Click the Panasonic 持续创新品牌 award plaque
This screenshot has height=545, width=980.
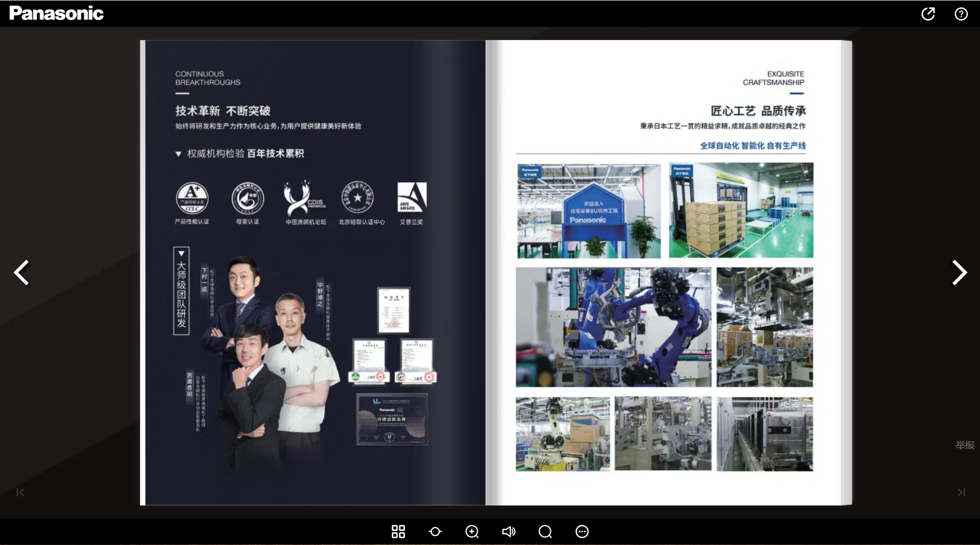click(392, 420)
